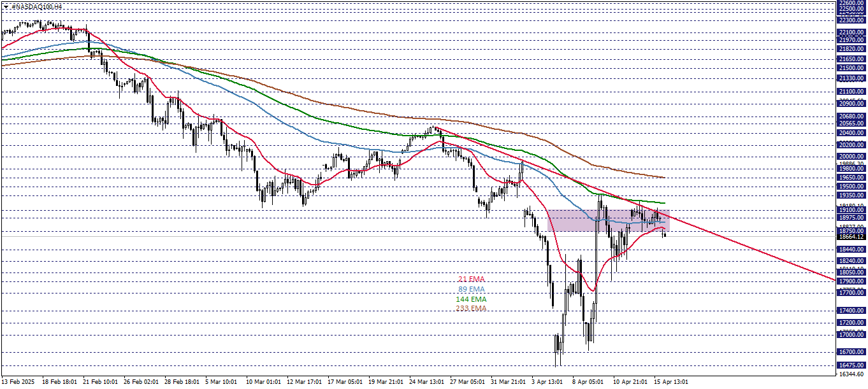
Task: Click the 19 Mar 21:01 time label
Action: click(386, 383)
